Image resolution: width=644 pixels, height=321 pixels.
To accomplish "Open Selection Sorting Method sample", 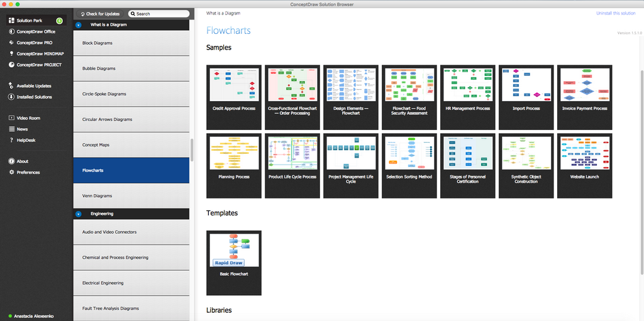I will click(x=409, y=166).
